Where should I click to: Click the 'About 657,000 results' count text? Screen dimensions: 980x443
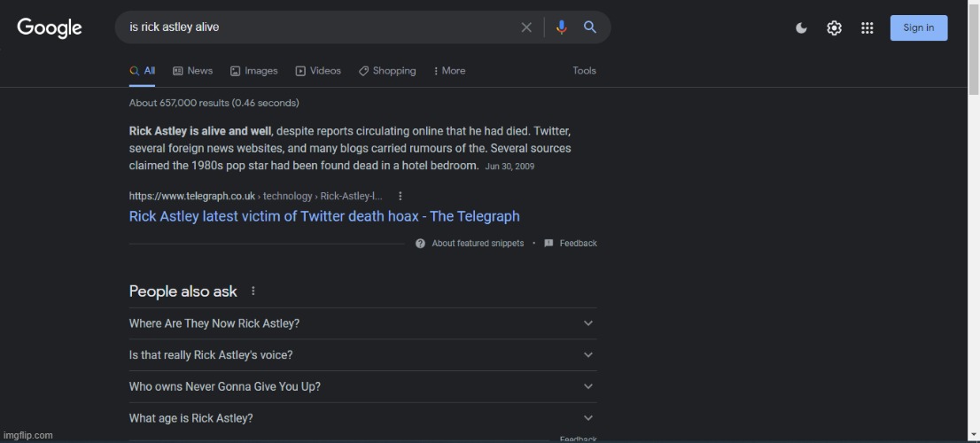coord(214,103)
